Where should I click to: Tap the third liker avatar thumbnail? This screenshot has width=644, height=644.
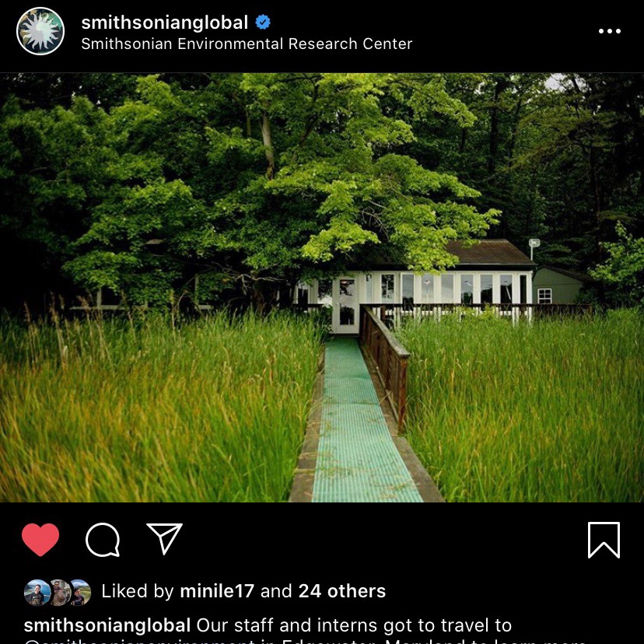click(80, 593)
